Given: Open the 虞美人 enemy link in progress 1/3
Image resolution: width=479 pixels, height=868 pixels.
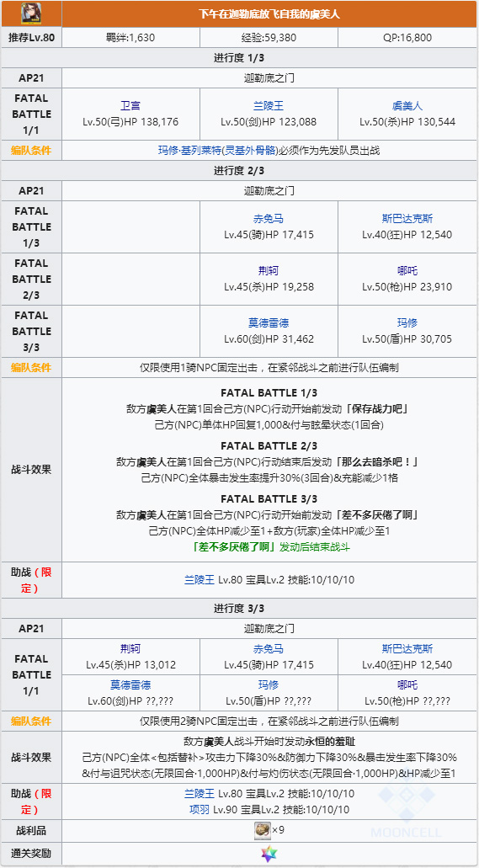Looking at the screenshot, I should pos(407,106).
